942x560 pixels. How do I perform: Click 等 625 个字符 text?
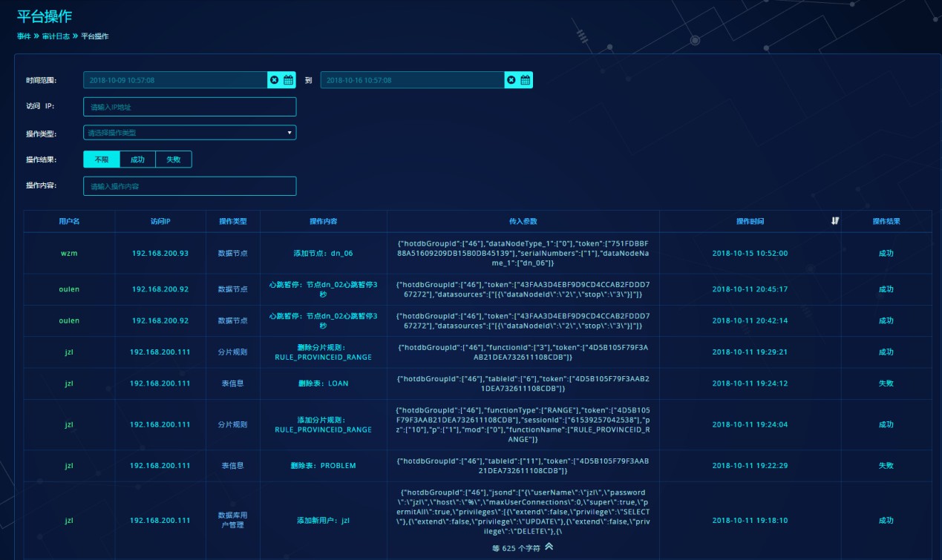point(515,548)
